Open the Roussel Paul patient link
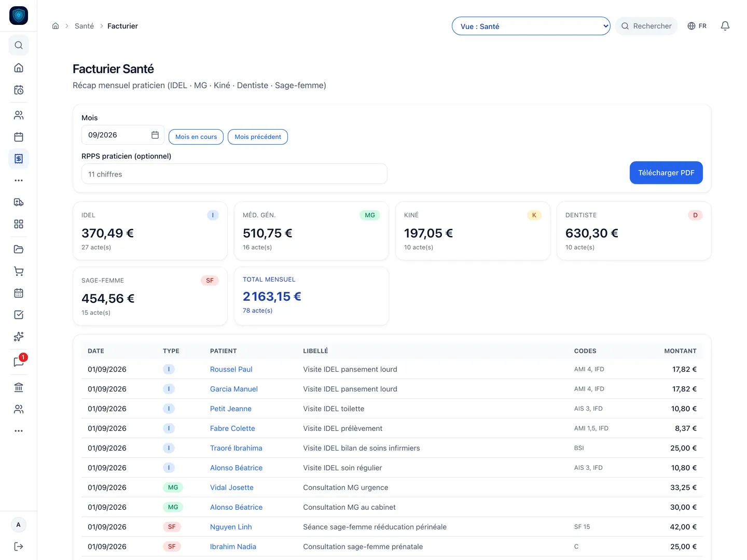This screenshot has height=560, width=747. coord(231,369)
